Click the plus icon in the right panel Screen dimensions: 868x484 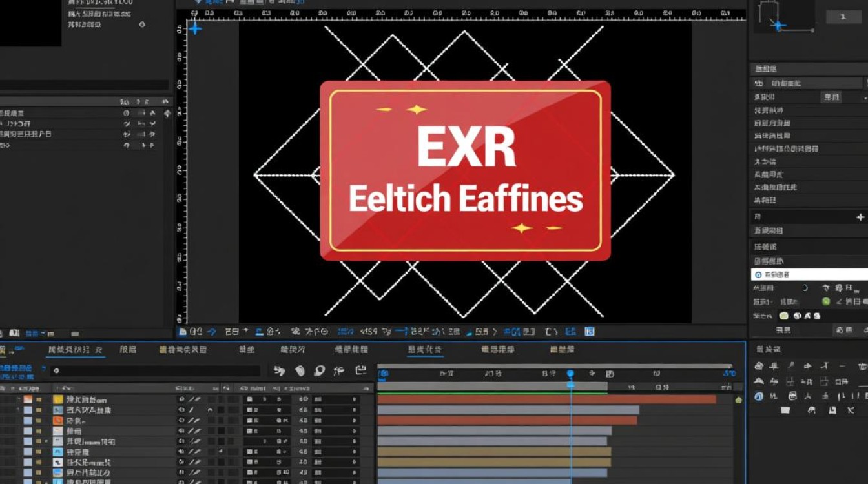860,217
